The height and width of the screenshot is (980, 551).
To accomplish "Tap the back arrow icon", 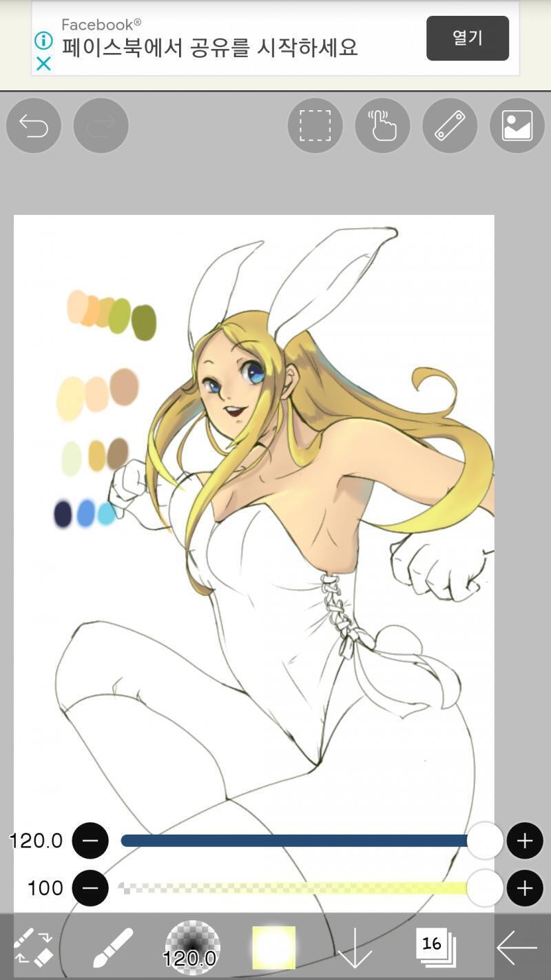I will click(517, 948).
